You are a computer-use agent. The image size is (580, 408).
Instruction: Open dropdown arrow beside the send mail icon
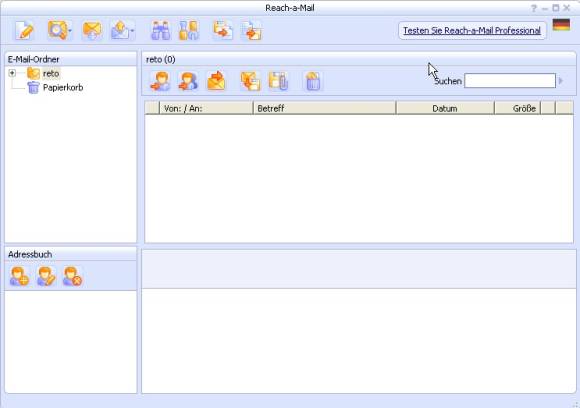(132, 31)
